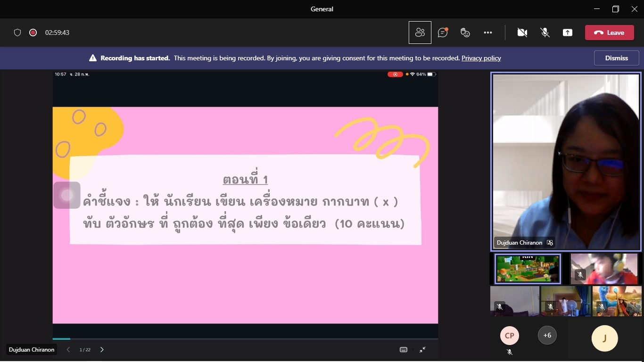Click the slide progress bar
The height and width of the screenshot is (362, 644).
point(245,338)
